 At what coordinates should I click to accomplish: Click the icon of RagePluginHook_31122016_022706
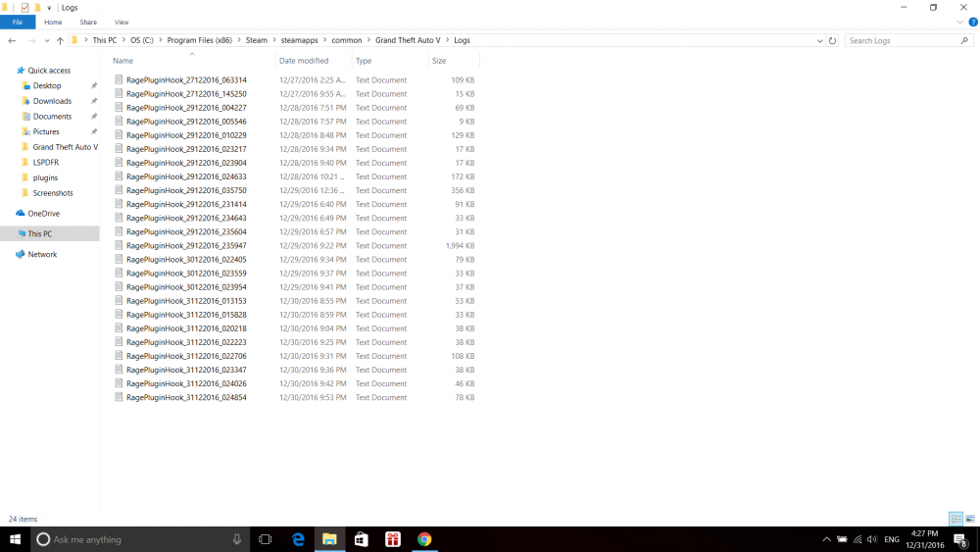(x=119, y=356)
